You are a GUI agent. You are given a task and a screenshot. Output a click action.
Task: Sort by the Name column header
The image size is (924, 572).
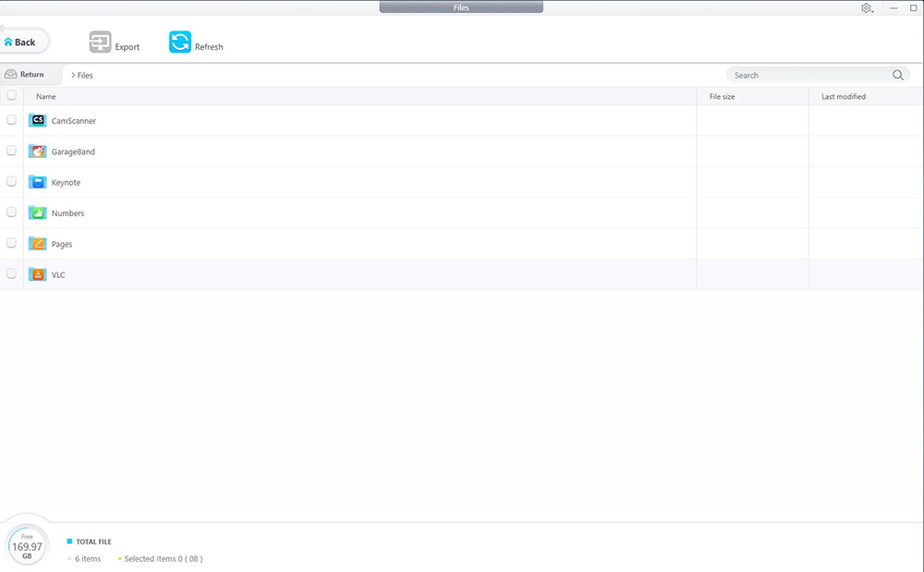(x=46, y=97)
